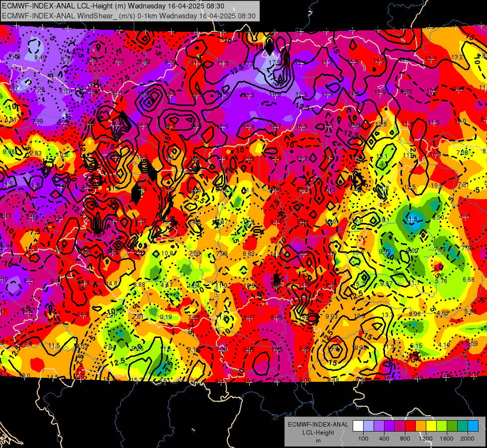
Task: Click the vivid violet legend swatch
Action: [x=390, y=426]
